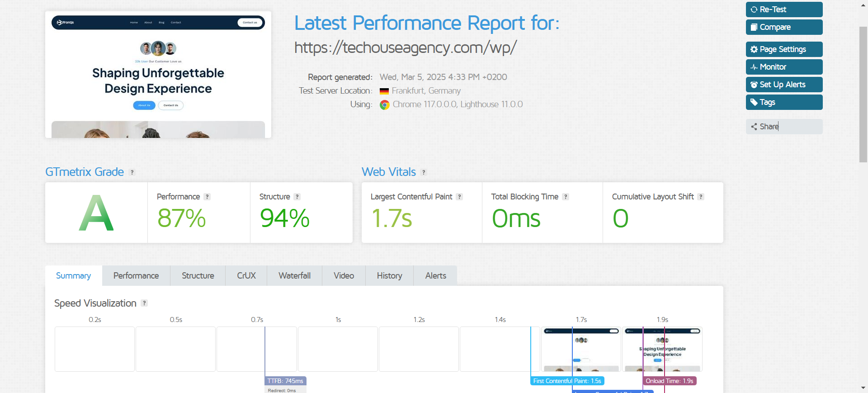Click the question mark next to Structure score
Viewport: 868px width, 393px height.
tap(297, 197)
